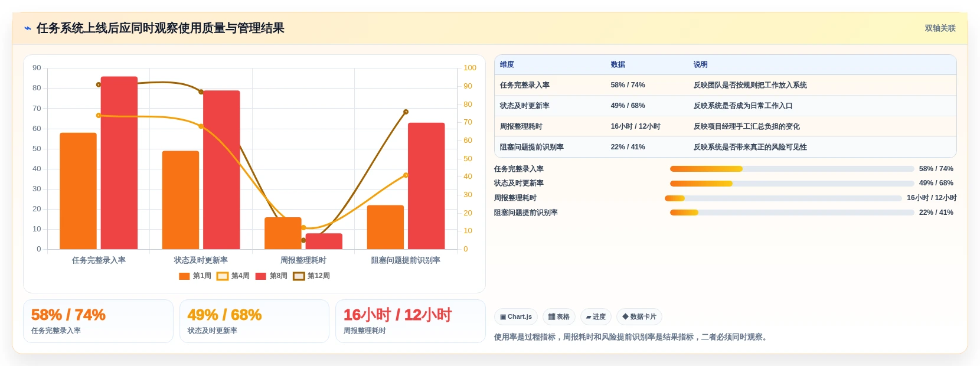
Task: Click x-axis label 周报整理耗时
Action: pos(303,260)
